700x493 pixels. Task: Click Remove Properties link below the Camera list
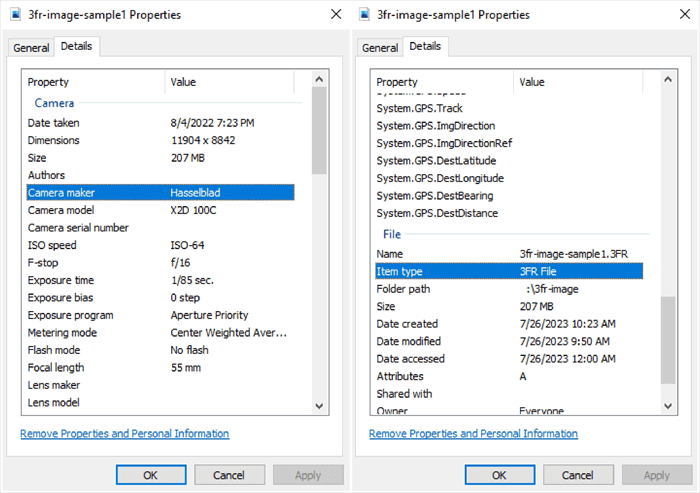125,434
